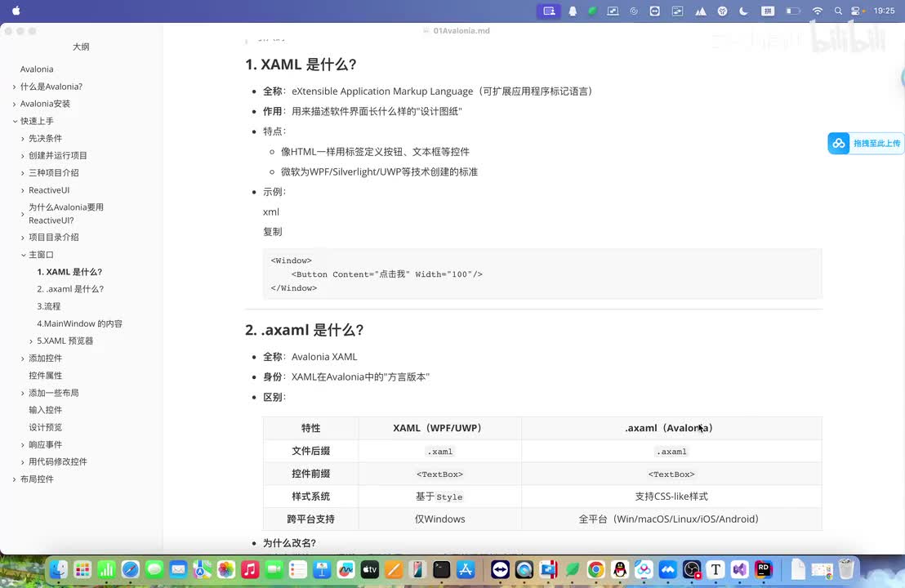This screenshot has width=905, height=588.
Task: Select Avalonia root outline entry
Action: 37,69
